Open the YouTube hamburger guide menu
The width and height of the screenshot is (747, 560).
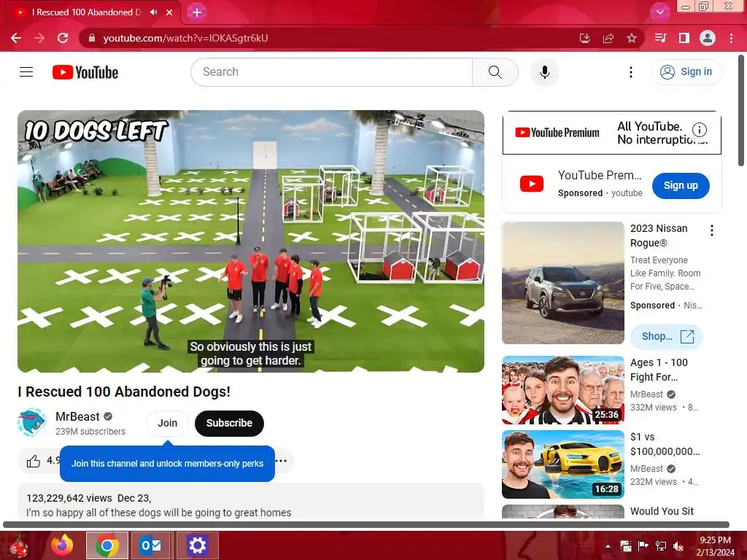point(26,72)
